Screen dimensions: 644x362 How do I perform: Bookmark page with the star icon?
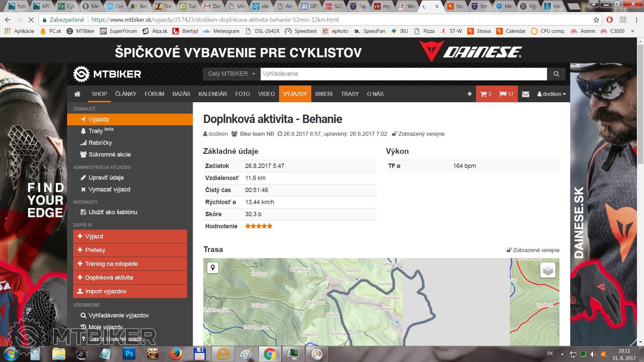596,20
